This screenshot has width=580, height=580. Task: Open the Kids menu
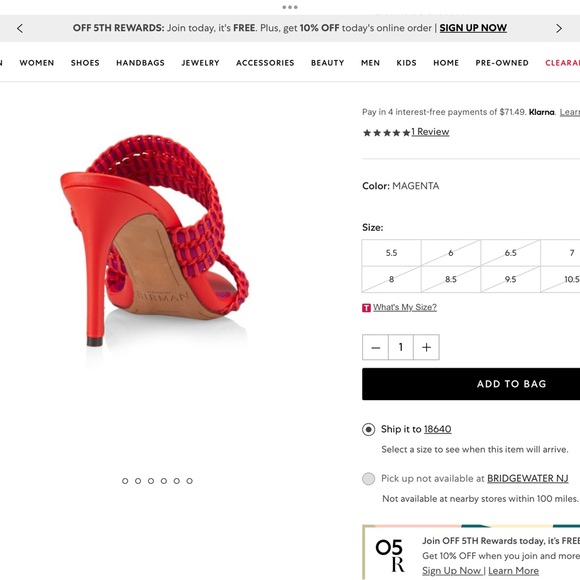tap(406, 63)
